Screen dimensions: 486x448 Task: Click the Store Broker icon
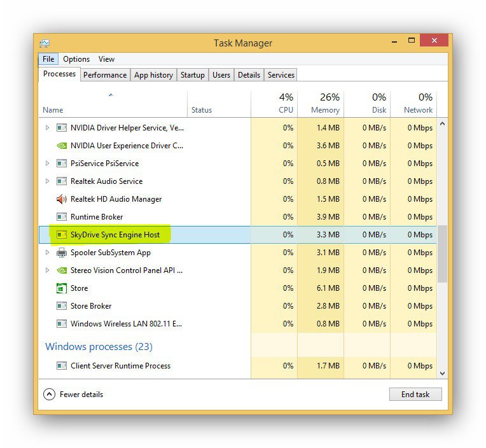(62, 306)
